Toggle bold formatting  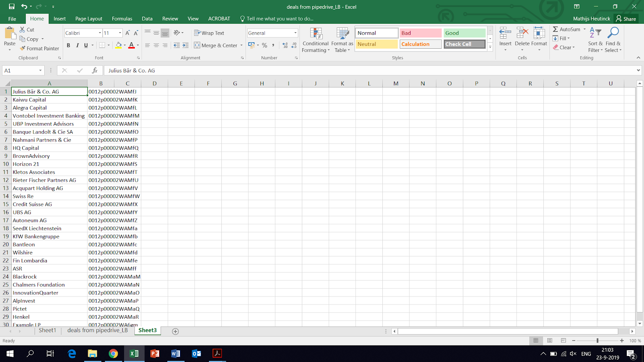68,45
